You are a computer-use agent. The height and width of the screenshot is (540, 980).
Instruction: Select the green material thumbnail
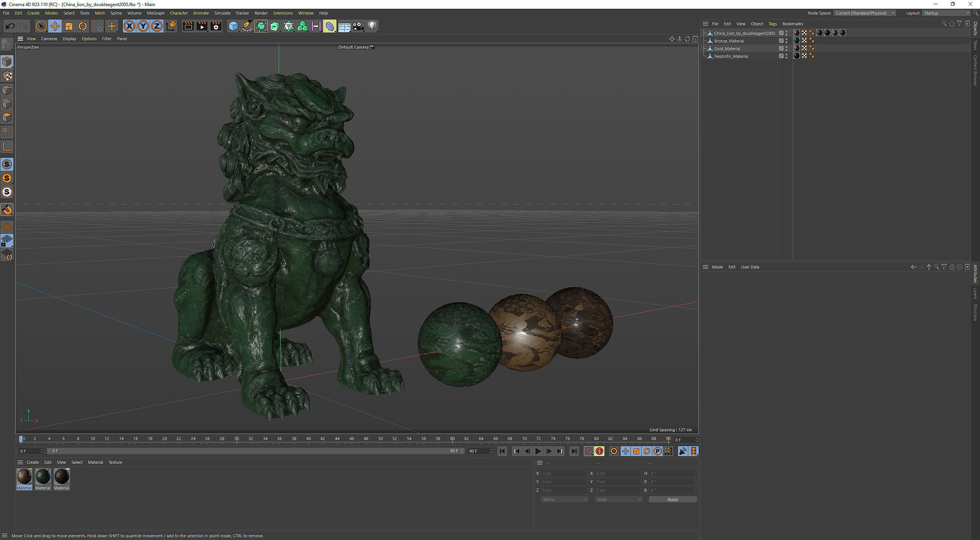(x=43, y=477)
